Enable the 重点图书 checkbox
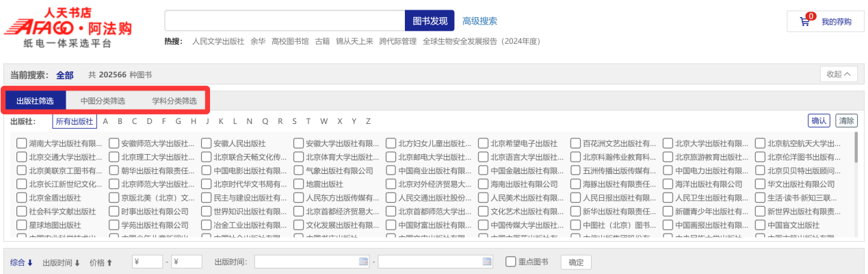 [510, 262]
